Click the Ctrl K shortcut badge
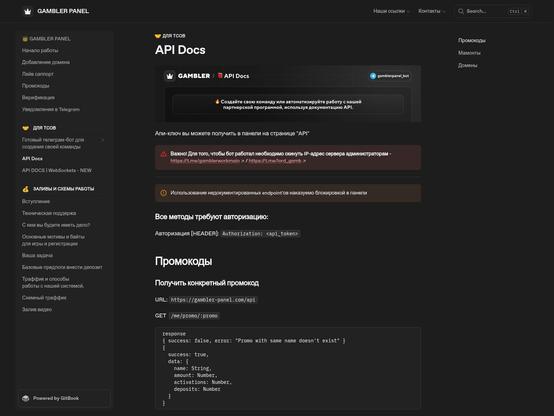554x416 pixels. pyautogui.click(x=518, y=11)
